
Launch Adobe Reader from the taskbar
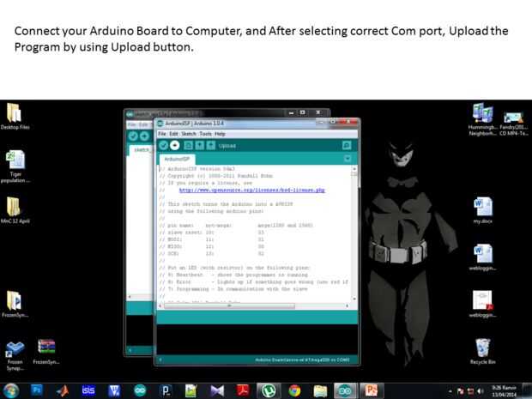pyautogui.click(x=243, y=390)
